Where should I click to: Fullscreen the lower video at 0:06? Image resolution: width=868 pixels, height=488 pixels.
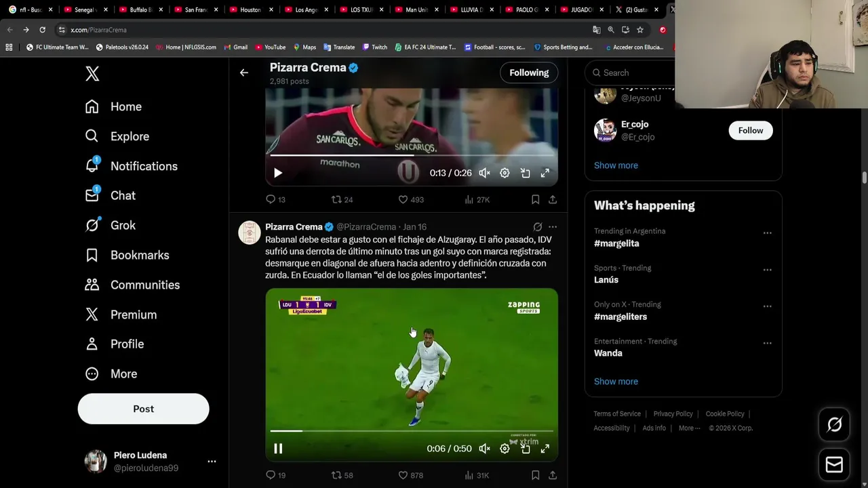(x=545, y=449)
